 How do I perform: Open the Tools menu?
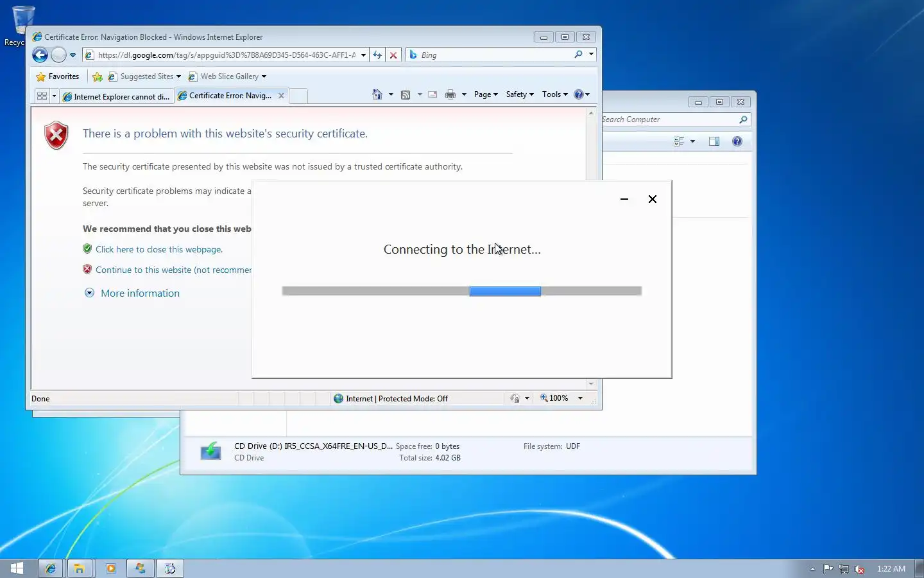point(554,94)
